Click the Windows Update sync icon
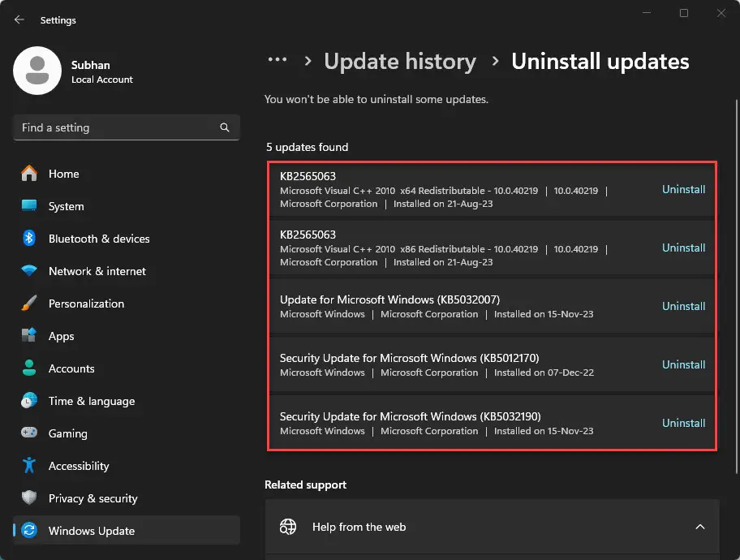740x560 pixels. point(28,530)
